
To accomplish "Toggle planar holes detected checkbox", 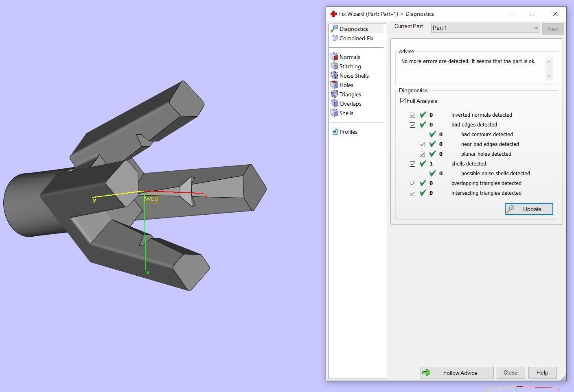I will click(422, 154).
